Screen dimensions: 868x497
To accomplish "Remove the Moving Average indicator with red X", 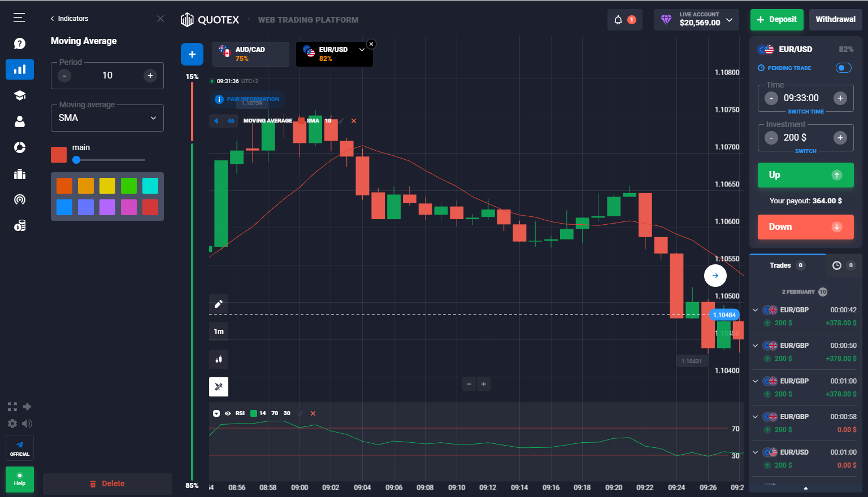I will 354,121.
